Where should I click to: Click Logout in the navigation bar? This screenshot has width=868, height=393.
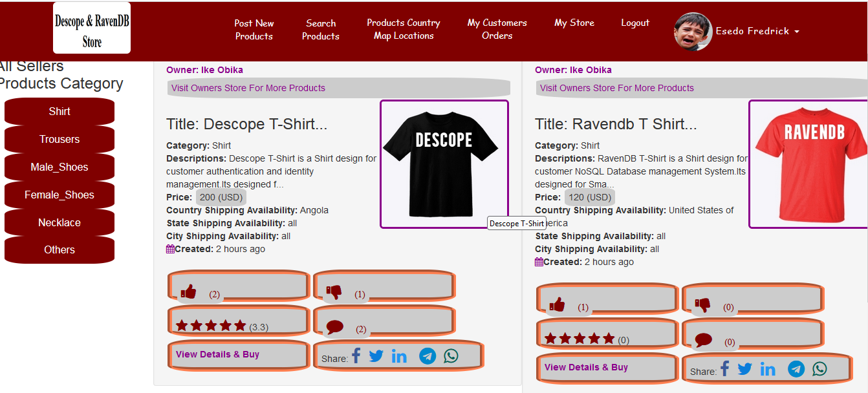[635, 23]
